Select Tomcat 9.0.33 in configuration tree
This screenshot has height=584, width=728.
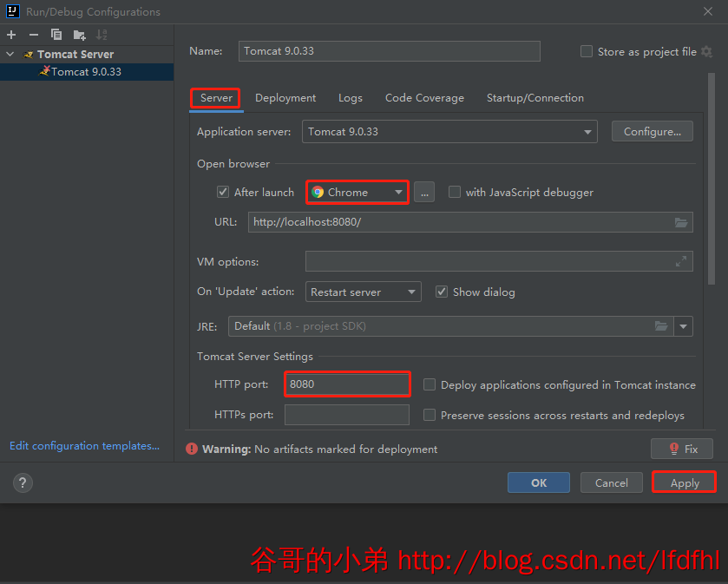[x=87, y=72]
